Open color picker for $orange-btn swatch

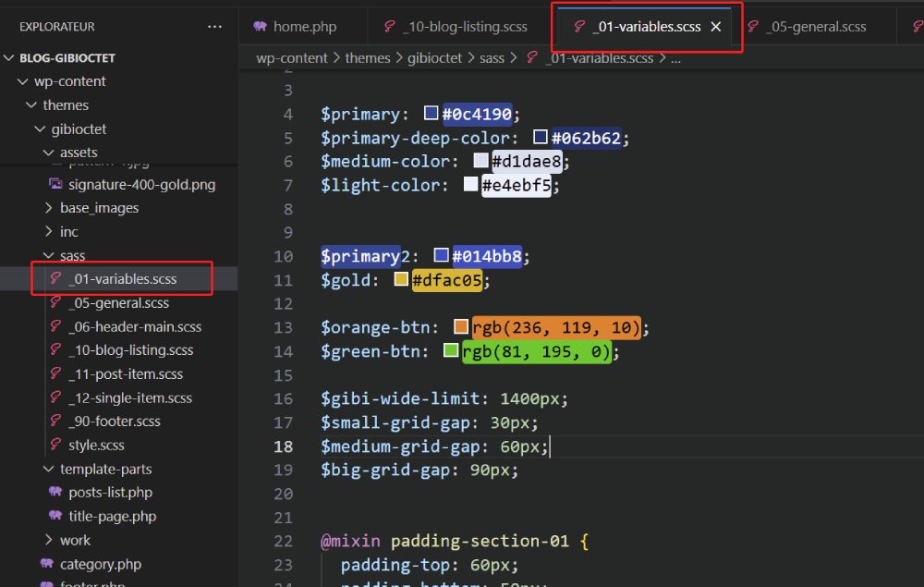(461, 326)
